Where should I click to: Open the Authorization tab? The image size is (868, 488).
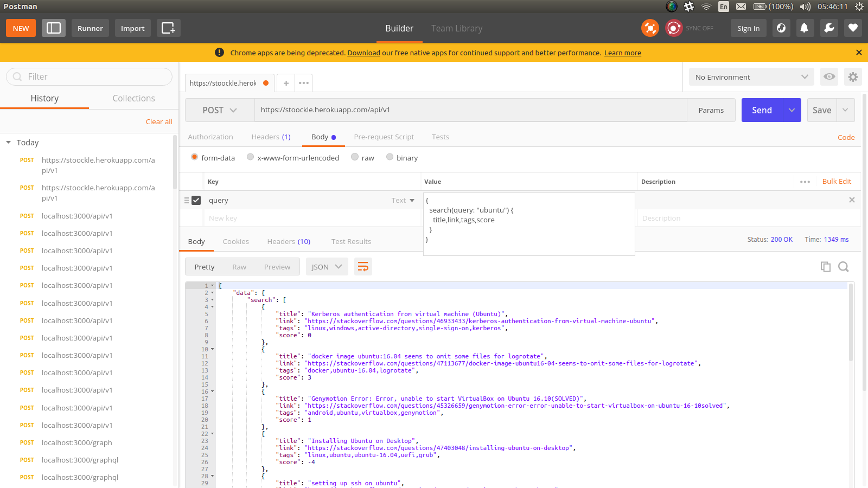(210, 137)
